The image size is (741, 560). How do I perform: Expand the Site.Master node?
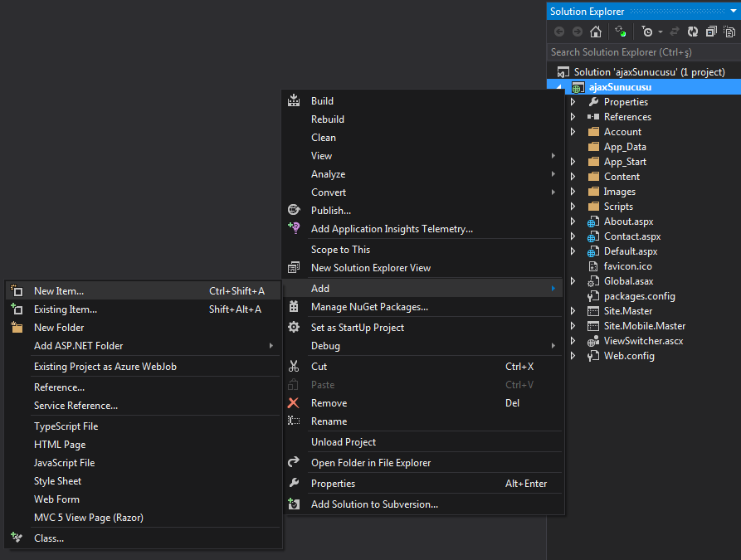(573, 311)
